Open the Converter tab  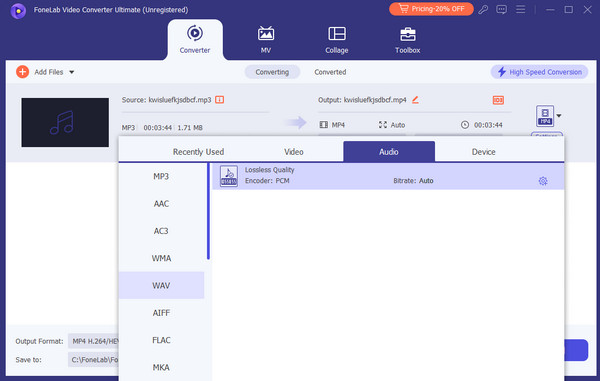pos(195,40)
